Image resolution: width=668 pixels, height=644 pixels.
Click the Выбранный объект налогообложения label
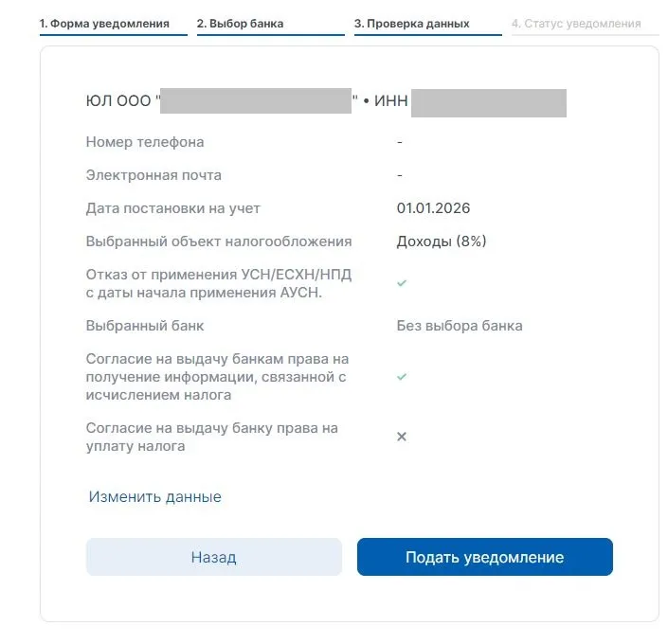219,241
